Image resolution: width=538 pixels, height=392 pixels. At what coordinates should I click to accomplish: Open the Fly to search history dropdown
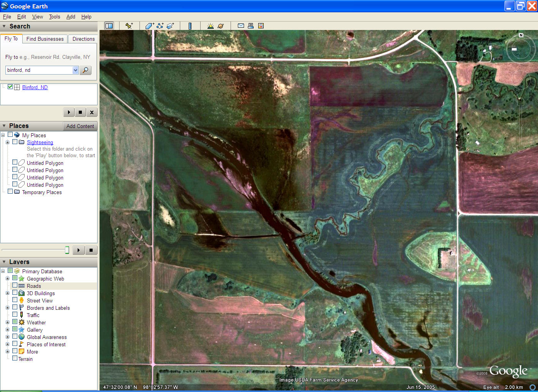(x=75, y=70)
